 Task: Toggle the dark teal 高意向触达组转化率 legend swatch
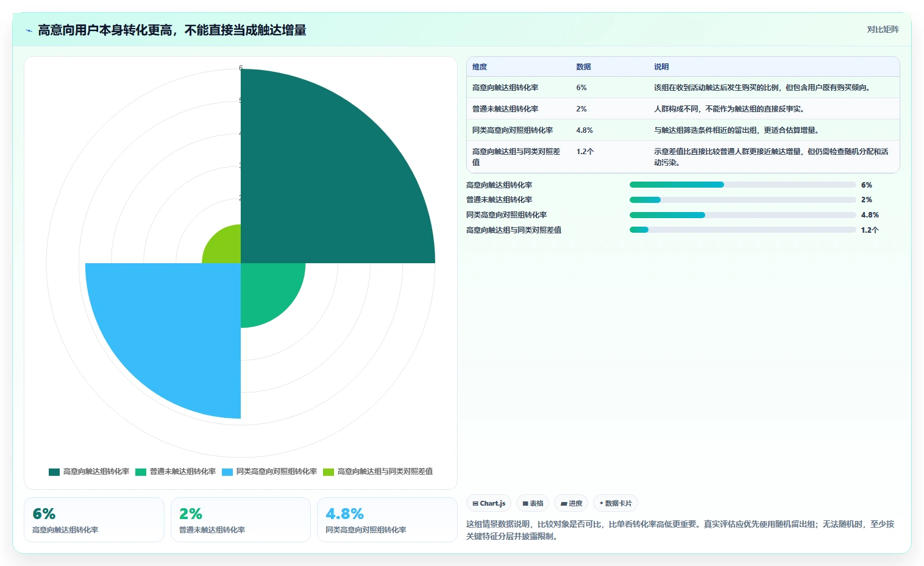click(54, 472)
